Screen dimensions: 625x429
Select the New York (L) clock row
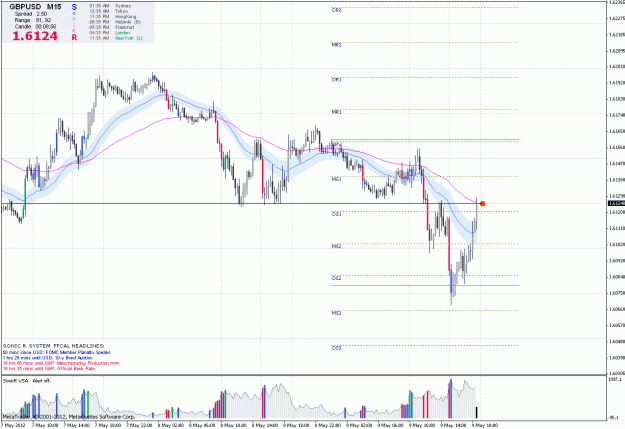tap(116, 38)
